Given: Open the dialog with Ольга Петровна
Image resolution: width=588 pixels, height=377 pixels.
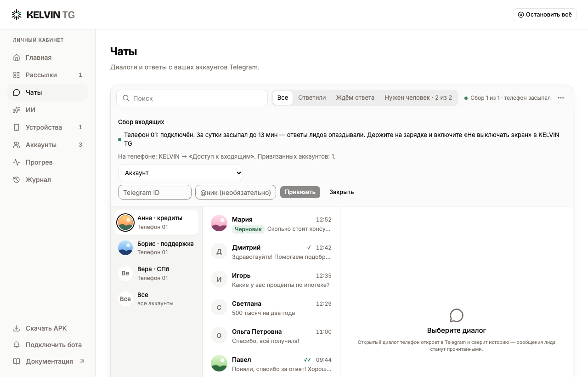Looking at the screenshot, I should (271, 336).
